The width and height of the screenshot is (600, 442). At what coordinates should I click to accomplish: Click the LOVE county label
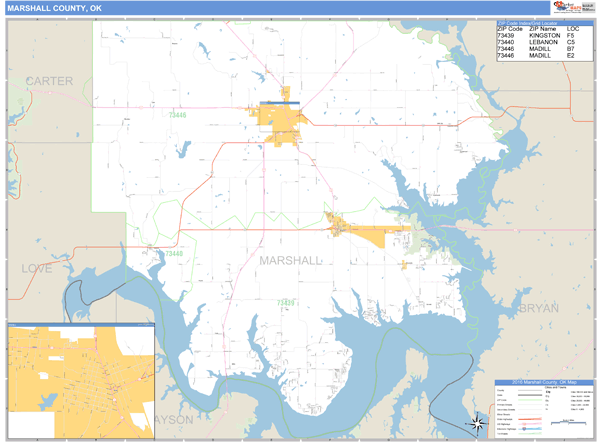[x=36, y=268]
